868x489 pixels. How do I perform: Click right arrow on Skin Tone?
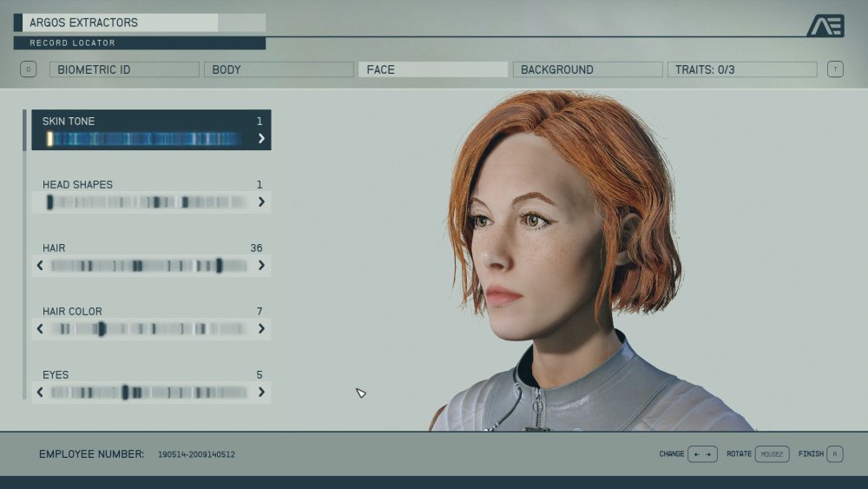(x=261, y=139)
